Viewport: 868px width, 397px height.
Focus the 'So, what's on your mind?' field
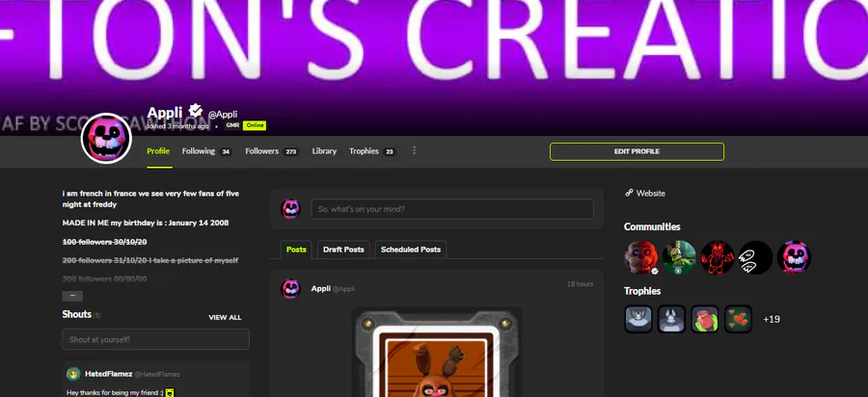[452, 209]
